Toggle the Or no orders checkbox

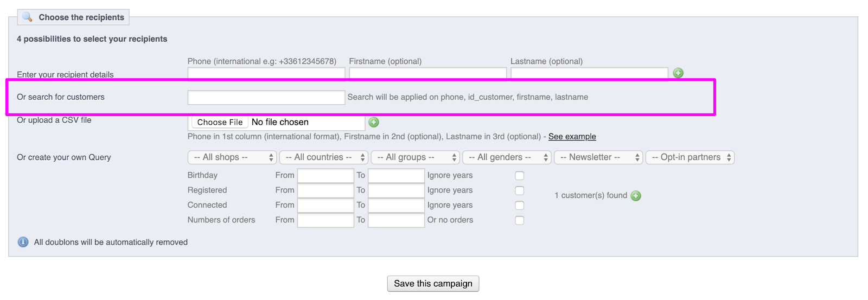pos(520,220)
